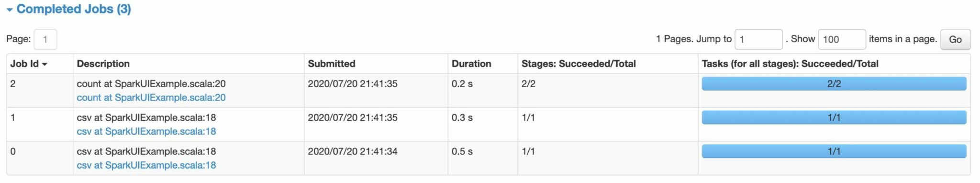The height and width of the screenshot is (183, 980).
Task: Click the 2/2 task progress bar
Action: [834, 83]
